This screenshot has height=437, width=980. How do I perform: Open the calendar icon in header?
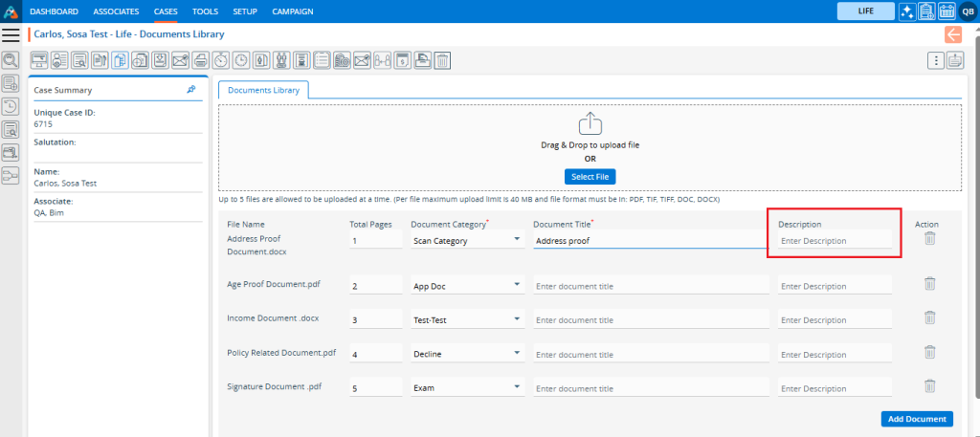pos(947,11)
